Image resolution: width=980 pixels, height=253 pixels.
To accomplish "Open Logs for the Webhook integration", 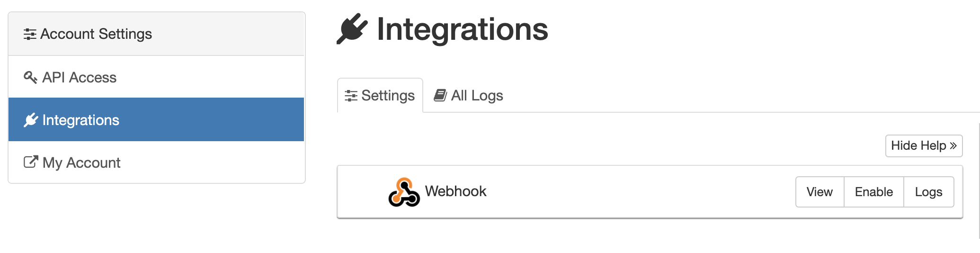I will [928, 192].
